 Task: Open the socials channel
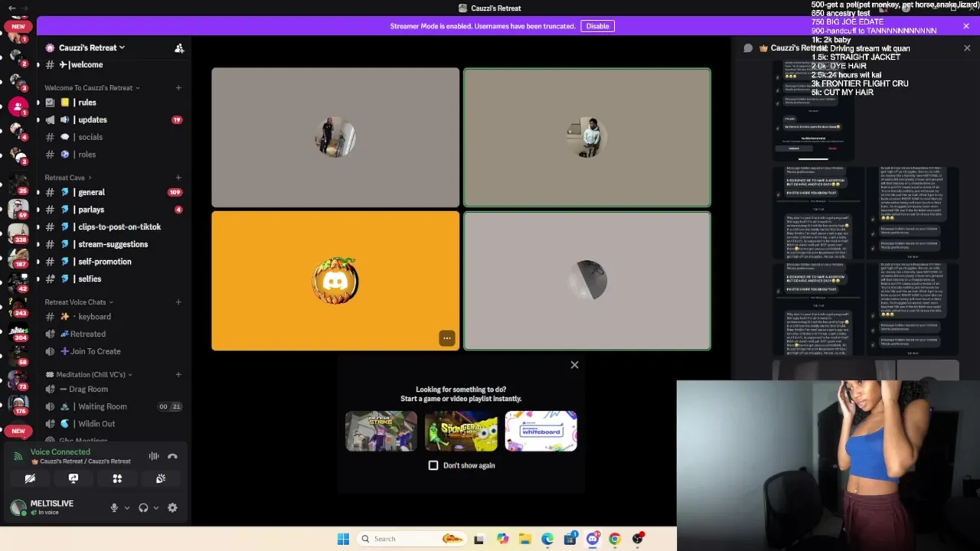(x=113, y=137)
